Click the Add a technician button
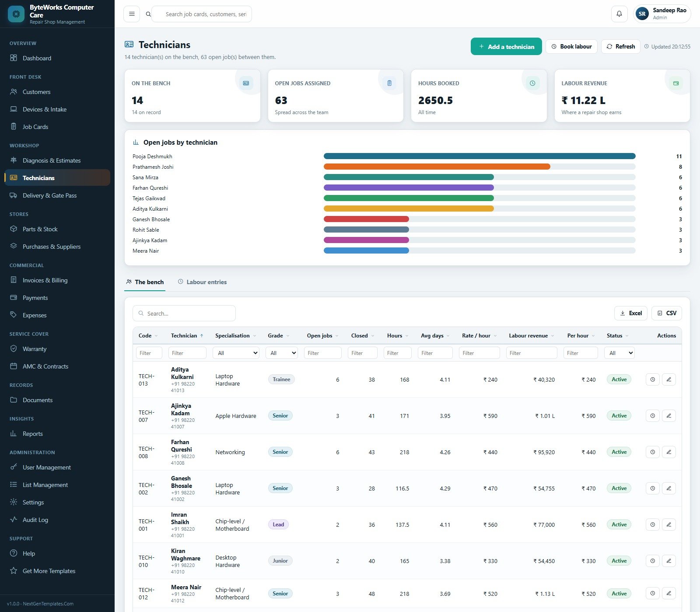The image size is (700, 612). click(x=506, y=46)
